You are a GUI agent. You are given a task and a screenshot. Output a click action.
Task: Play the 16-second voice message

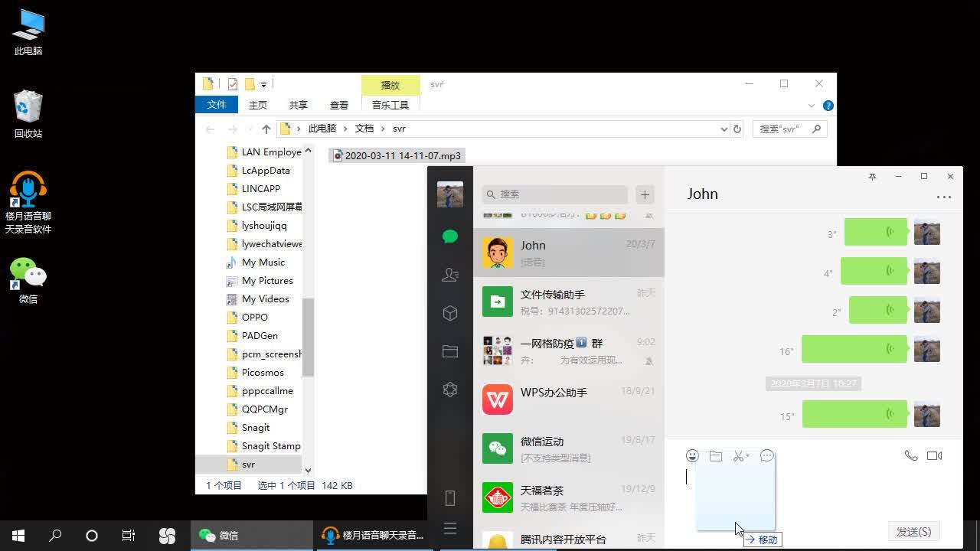(x=854, y=350)
